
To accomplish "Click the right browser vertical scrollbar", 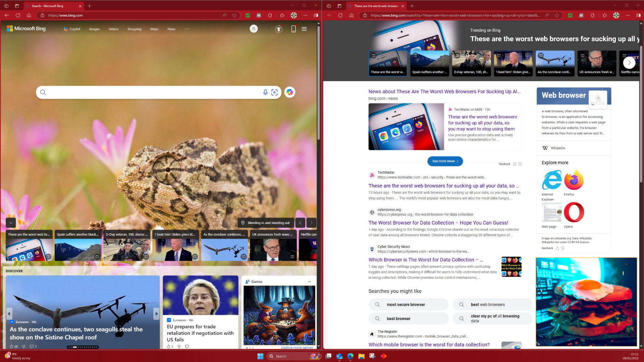I will point(641,114).
